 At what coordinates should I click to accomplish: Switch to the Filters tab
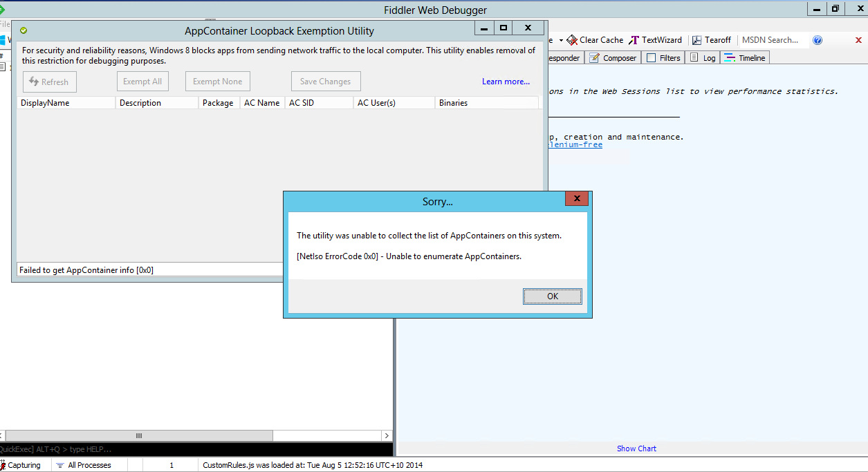(x=663, y=58)
